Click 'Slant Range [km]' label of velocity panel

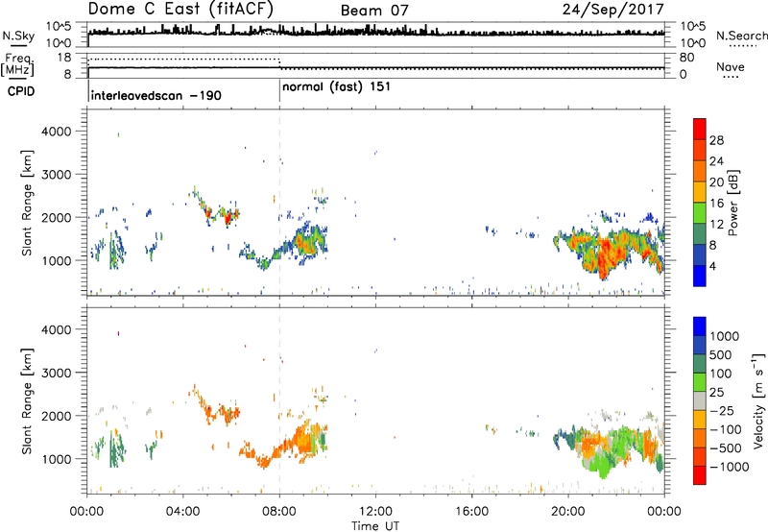point(27,400)
